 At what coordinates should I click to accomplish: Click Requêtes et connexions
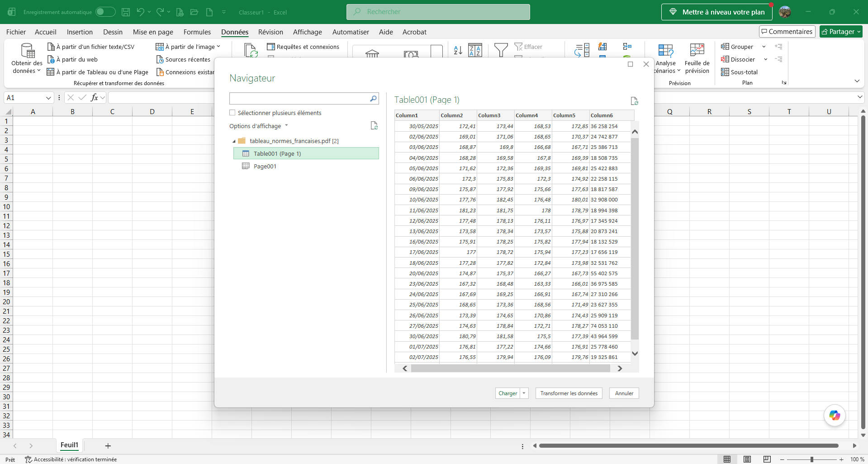click(303, 47)
